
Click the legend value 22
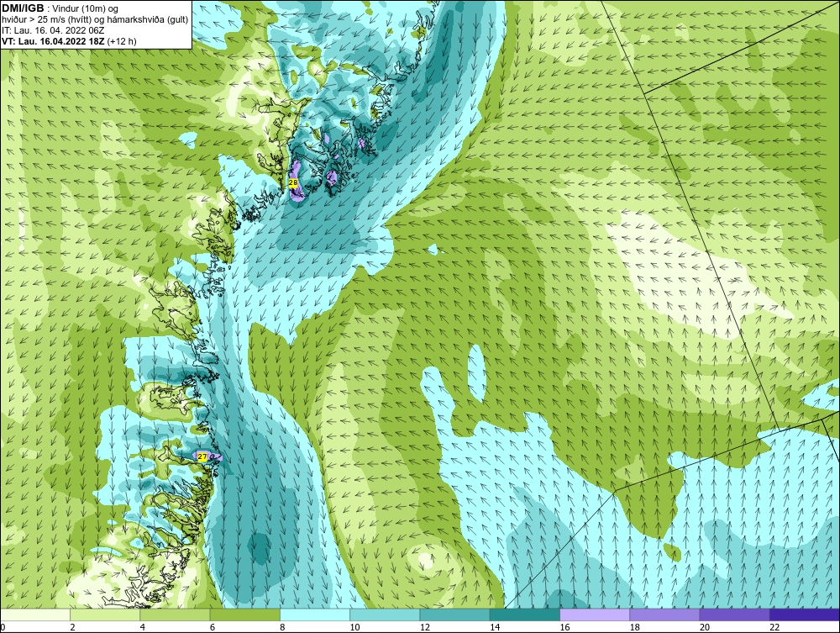[x=774, y=627]
